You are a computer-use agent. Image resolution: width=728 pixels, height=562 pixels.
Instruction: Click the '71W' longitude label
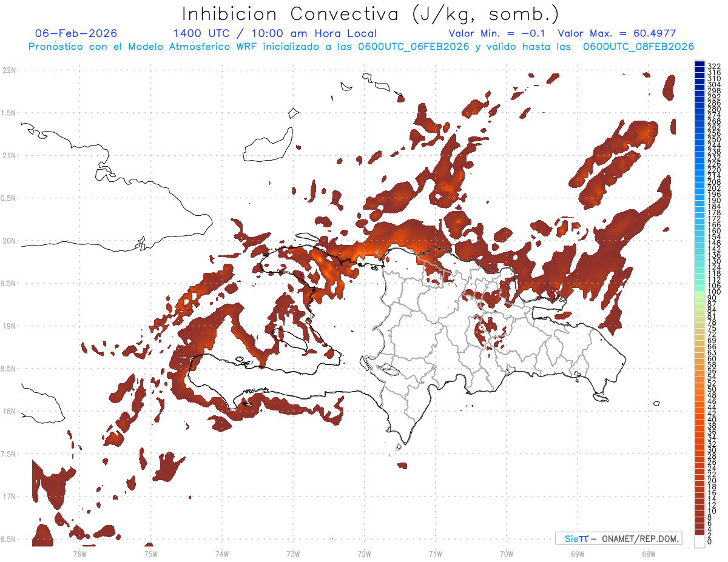click(x=435, y=553)
